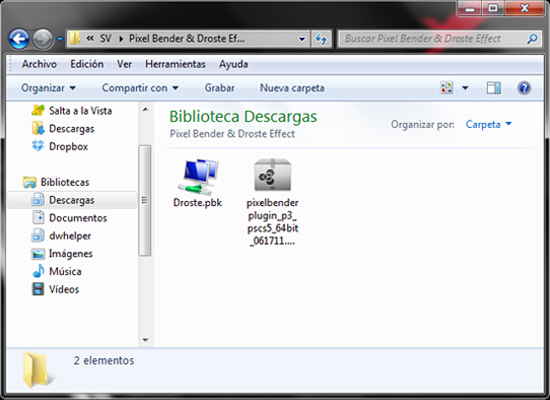The width and height of the screenshot is (550, 400).
Task: Expand the Compartir con dropdown
Action: click(140, 88)
